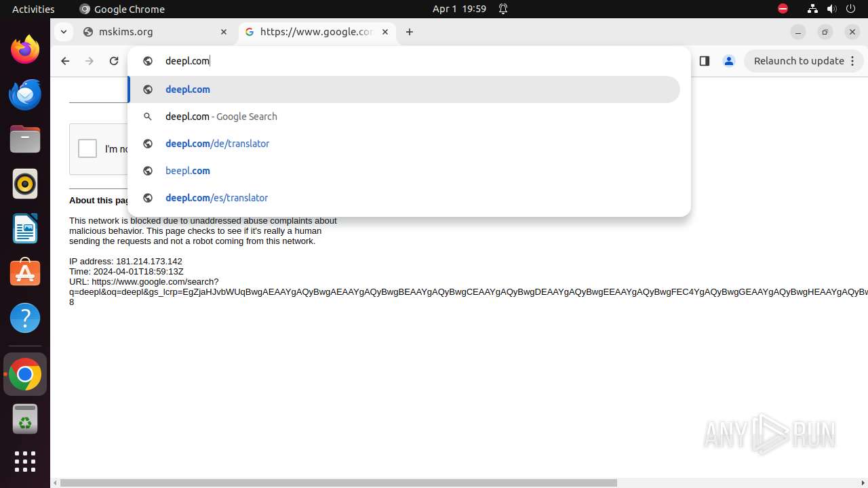The width and height of the screenshot is (868, 488).
Task: Click the About this page heading
Action: (99, 201)
